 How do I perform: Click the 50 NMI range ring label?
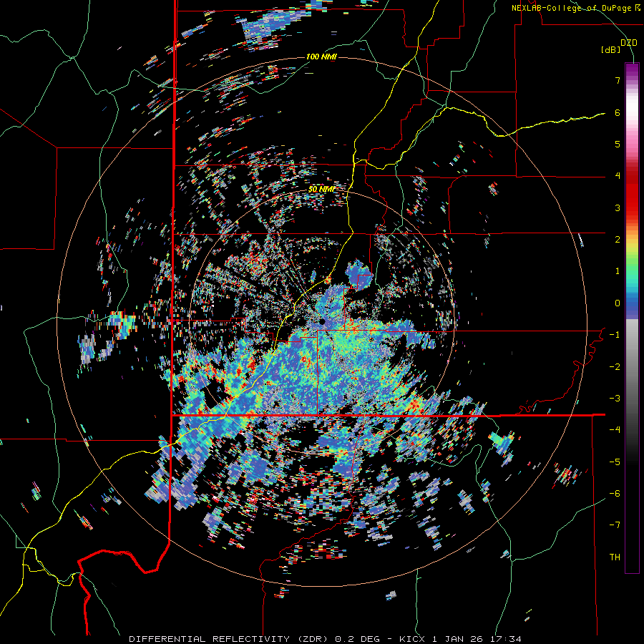pos(322,190)
